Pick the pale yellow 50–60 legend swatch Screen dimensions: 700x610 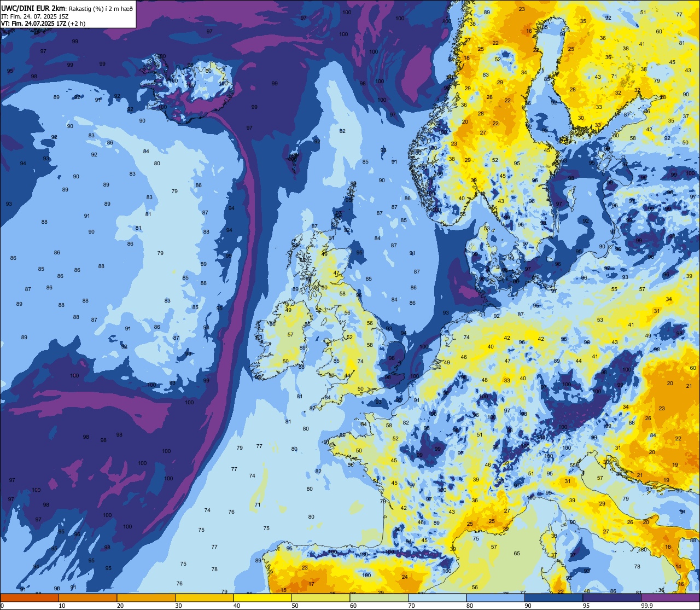[320, 597]
